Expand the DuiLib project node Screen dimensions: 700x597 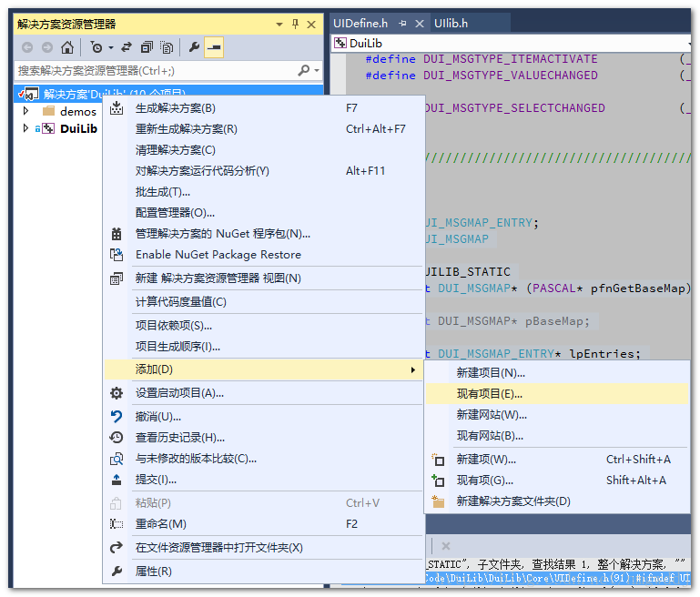point(25,128)
